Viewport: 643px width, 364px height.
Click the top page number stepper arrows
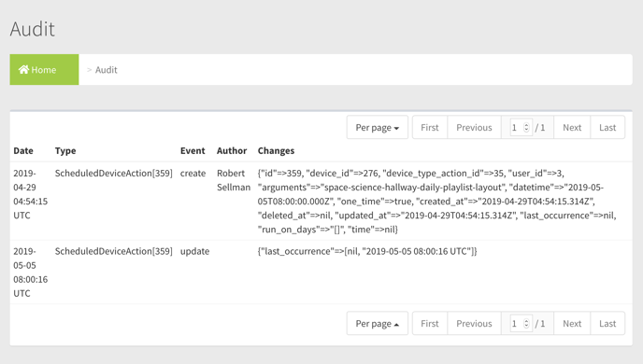(526, 128)
